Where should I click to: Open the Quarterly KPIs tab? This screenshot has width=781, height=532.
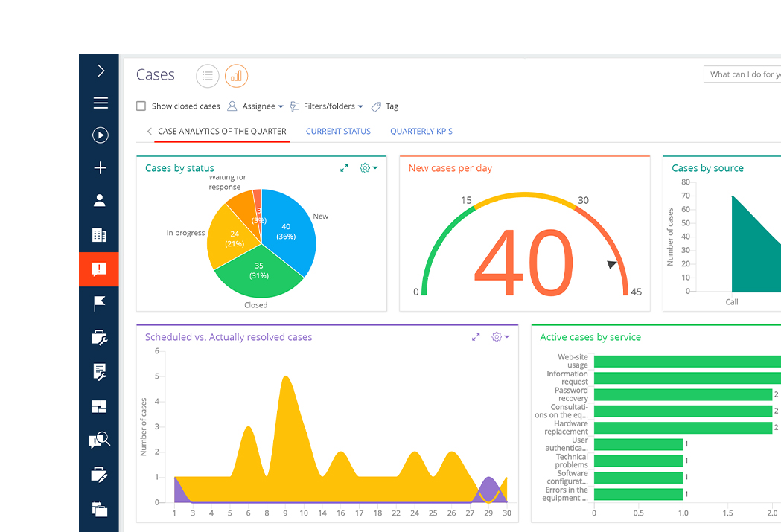point(421,132)
